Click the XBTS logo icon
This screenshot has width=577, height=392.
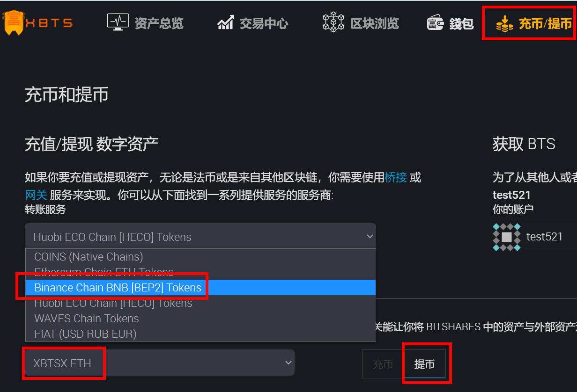coord(13,22)
